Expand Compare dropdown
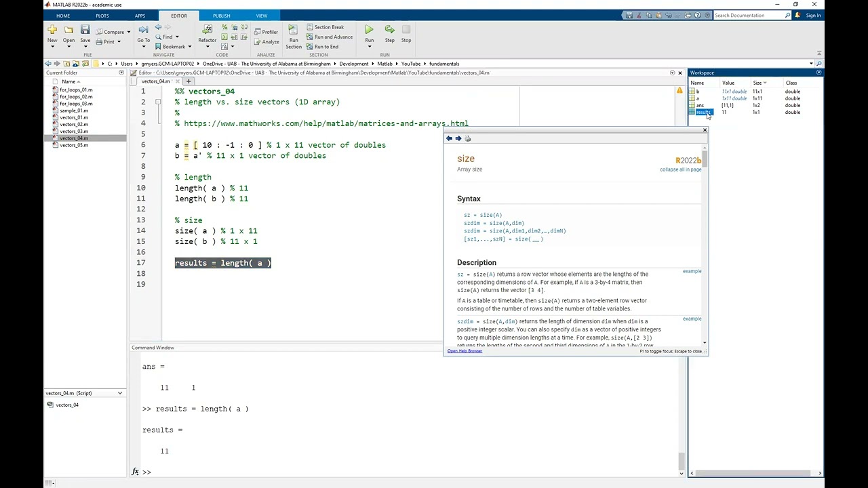The image size is (868, 488). tap(129, 32)
